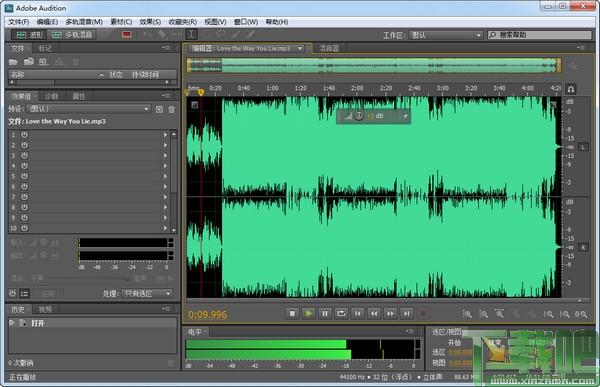
Task: Pause playback in the transport bar
Action: tap(325, 314)
